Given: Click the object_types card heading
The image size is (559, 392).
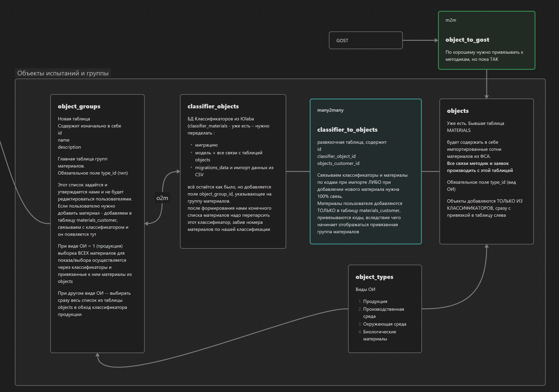Looking at the screenshot, I should pos(374,277).
